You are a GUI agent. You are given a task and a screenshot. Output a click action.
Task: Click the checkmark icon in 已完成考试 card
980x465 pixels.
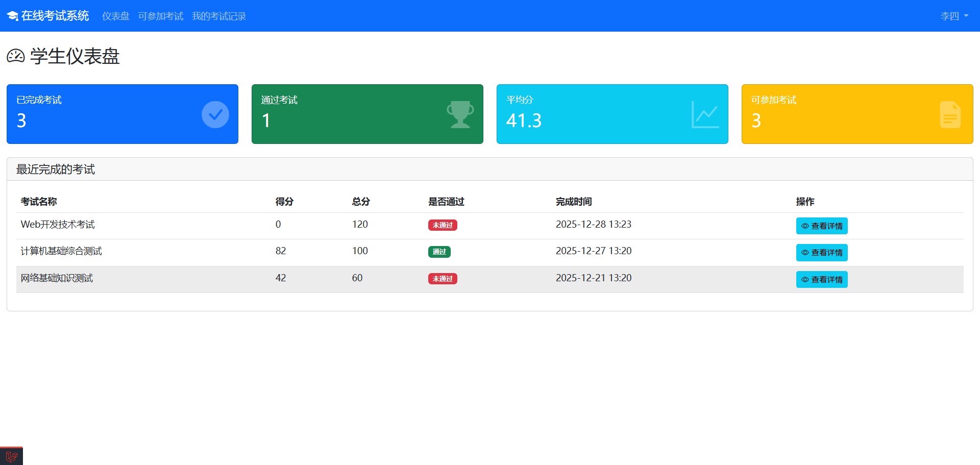(x=215, y=114)
